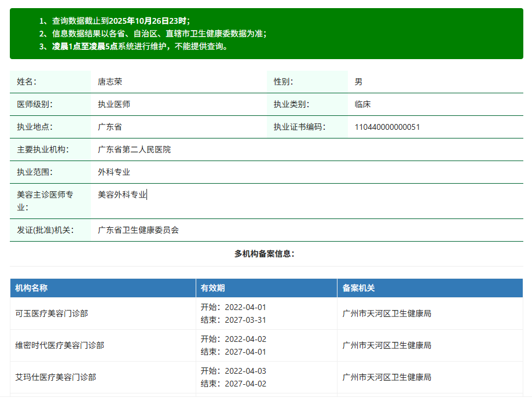The width and height of the screenshot is (532, 401).
Task: Select the 执业医师 level field
Action: pos(115,104)
